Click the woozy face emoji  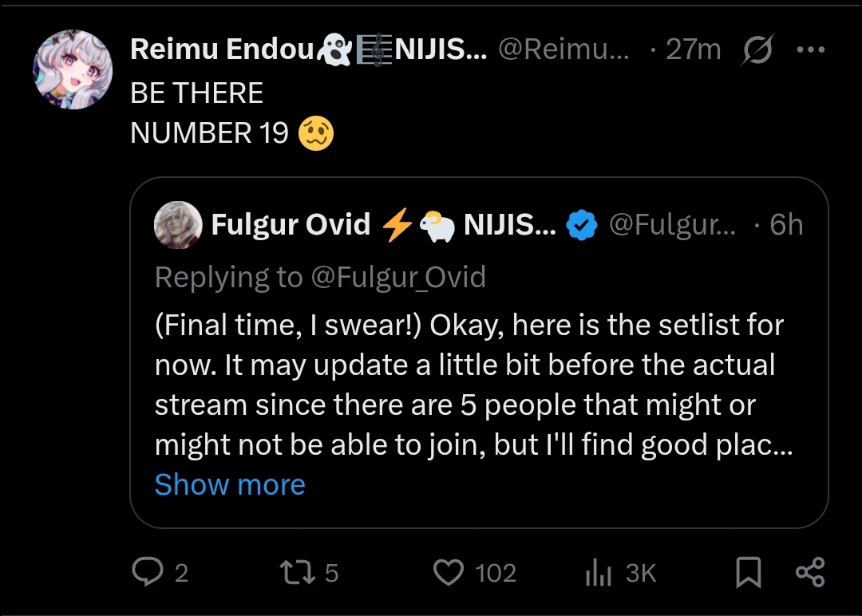coord(316,133)
